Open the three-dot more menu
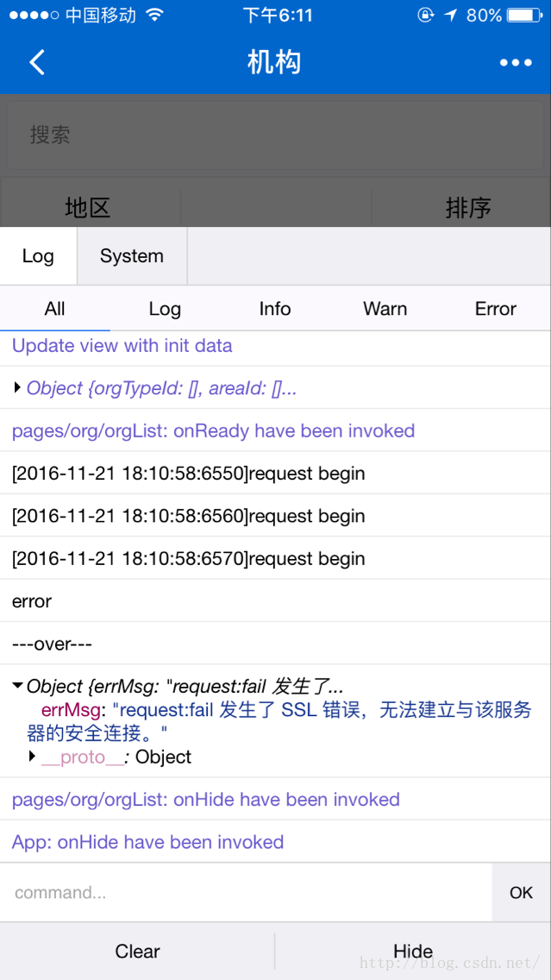 [515, 62]
